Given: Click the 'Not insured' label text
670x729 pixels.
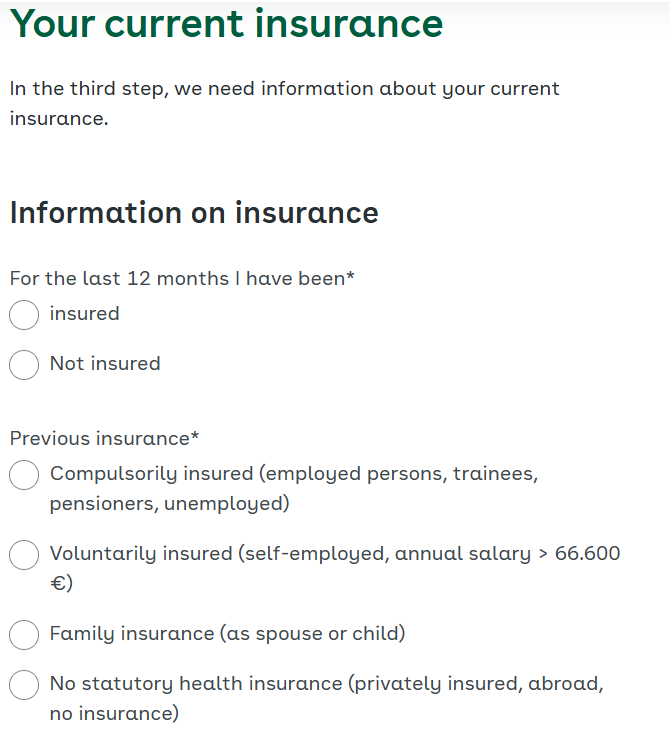Looking at the screenshot, I should tap(105, 364).
